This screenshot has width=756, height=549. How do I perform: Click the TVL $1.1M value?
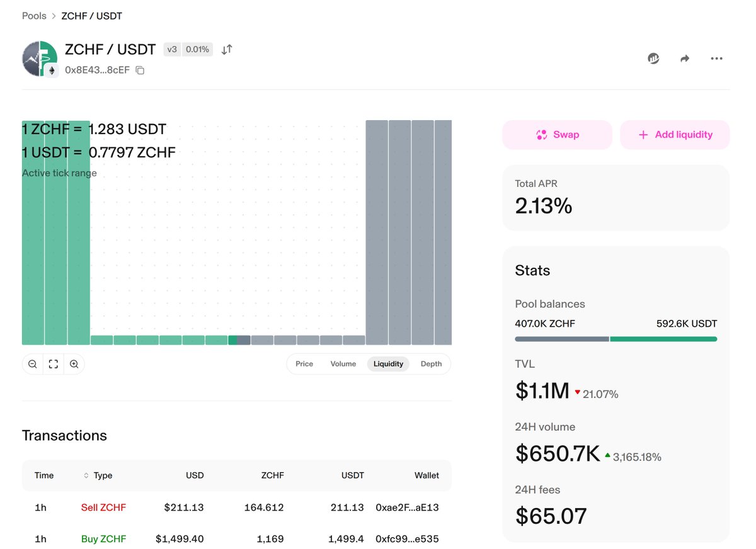click(542, 391)
